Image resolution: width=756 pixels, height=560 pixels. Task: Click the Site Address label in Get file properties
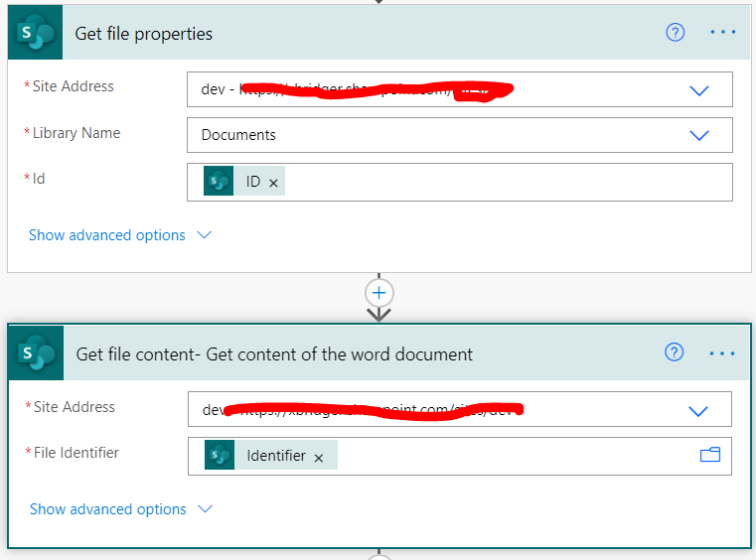click(x=74, y=86)
